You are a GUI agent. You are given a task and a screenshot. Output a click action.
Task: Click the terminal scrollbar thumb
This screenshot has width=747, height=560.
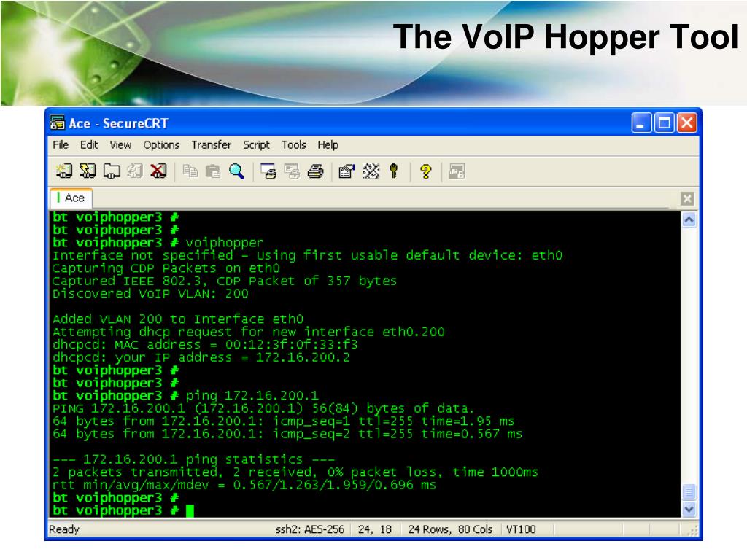689,492
